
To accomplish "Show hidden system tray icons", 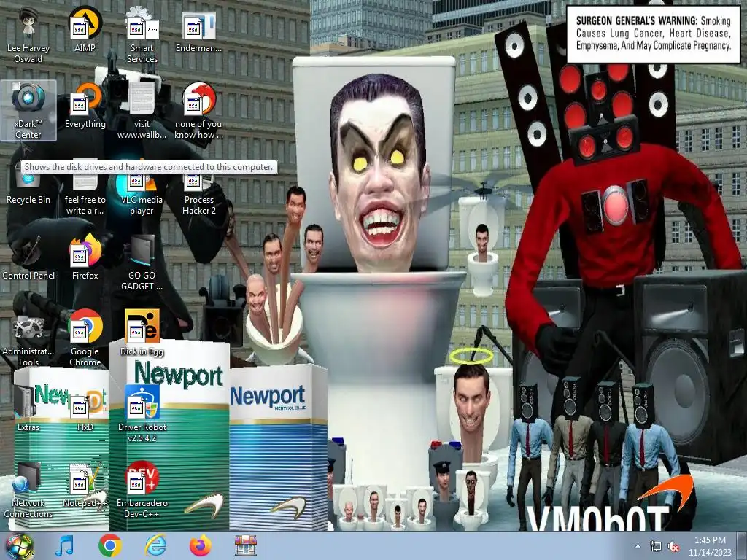I will 638,547.
